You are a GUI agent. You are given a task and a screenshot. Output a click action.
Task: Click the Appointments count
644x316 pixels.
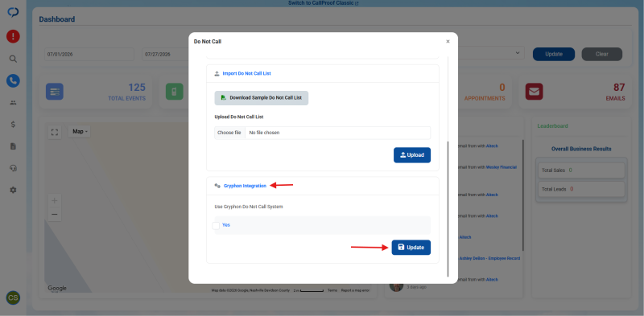[x=502, y=88]
